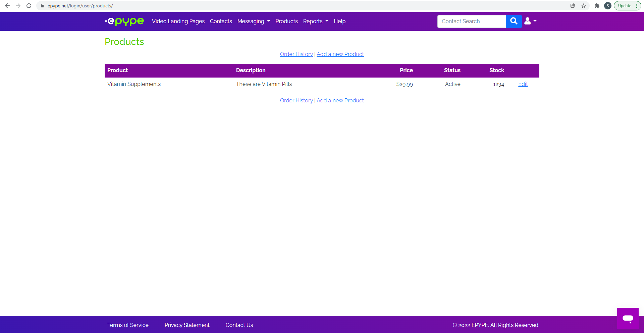The image size is (644, 333).
Task: Click description These are Vitamin Pills
Action: click(264, 84)
